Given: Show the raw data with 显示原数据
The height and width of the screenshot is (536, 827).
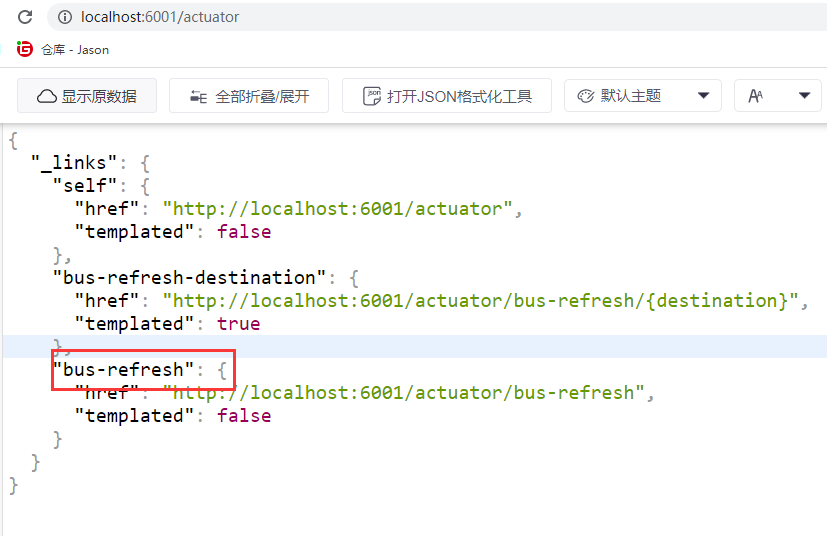Looking at the screenshot, I should [87, 96].
